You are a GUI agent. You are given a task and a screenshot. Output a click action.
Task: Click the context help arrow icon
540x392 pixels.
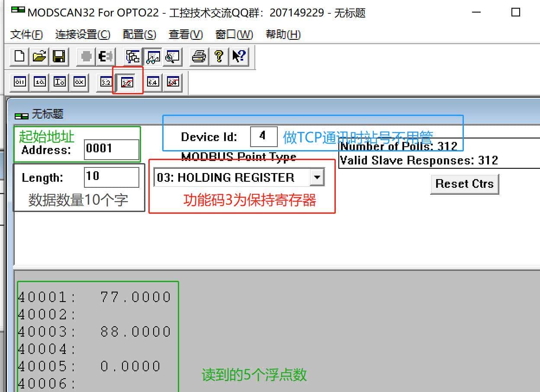point(238,56)
